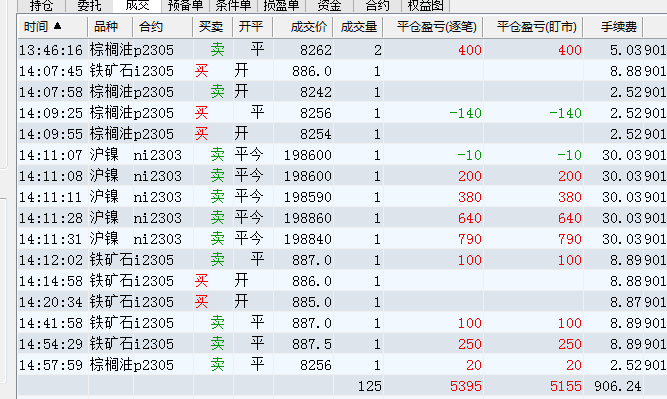Viewport: 667px width, 399px height.
Task: Select the 成交 tab
Action: click(x=137, y=6)
